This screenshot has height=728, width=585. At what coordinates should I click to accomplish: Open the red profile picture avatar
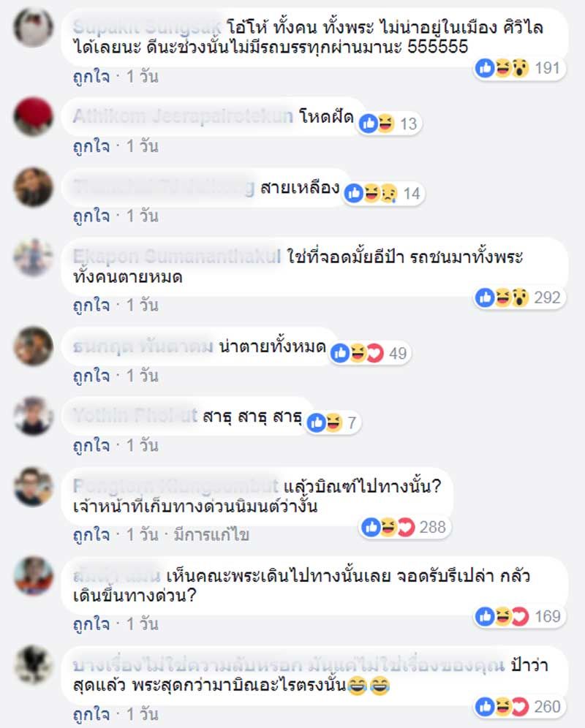tap(33, 116)
